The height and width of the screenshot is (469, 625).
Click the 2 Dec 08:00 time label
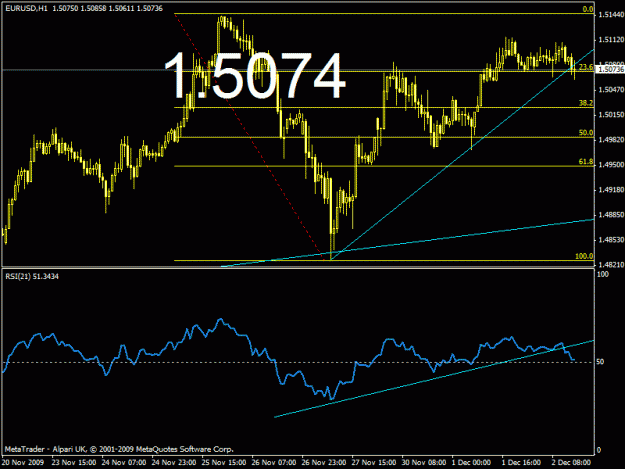[x=571, y=463]
